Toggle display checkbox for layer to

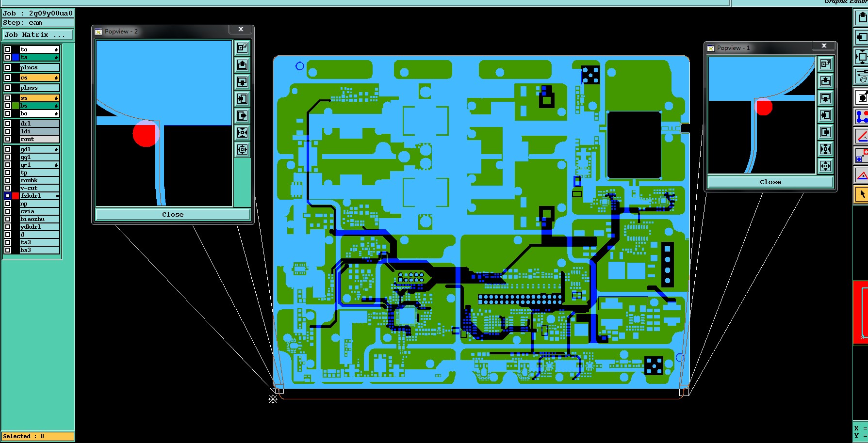tap(8, 49)
